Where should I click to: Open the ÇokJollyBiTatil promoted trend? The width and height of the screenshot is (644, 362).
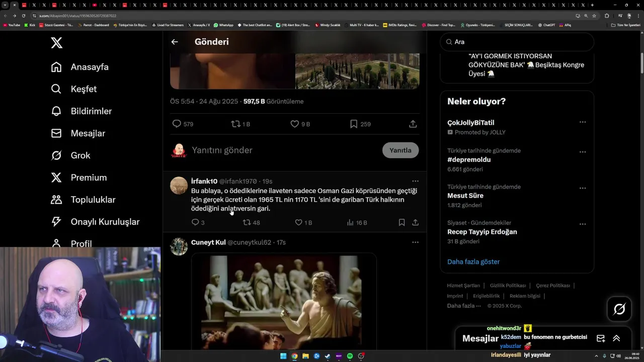coord(471,123)
